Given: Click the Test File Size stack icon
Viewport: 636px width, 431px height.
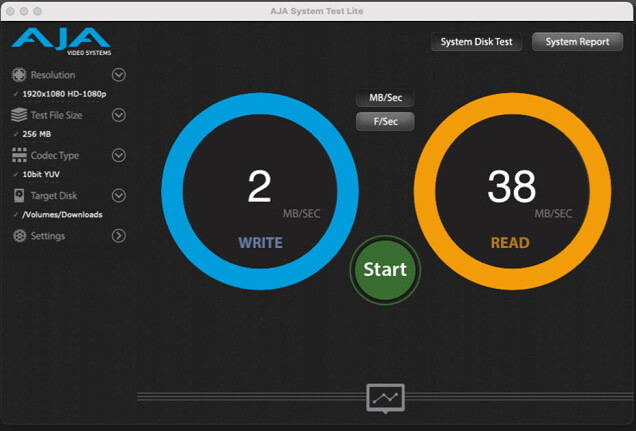Looking at the screenshot, I should [x=18, y=115].
